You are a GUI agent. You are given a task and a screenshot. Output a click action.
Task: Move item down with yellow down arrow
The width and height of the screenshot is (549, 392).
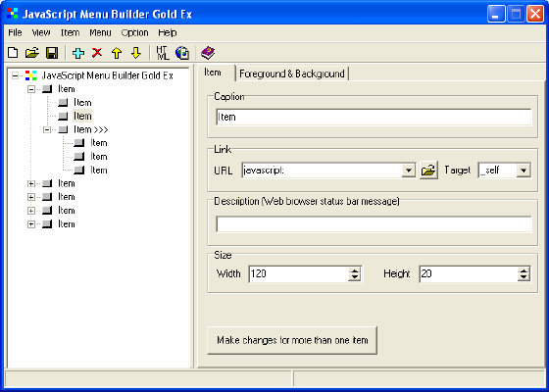point(136,53)
